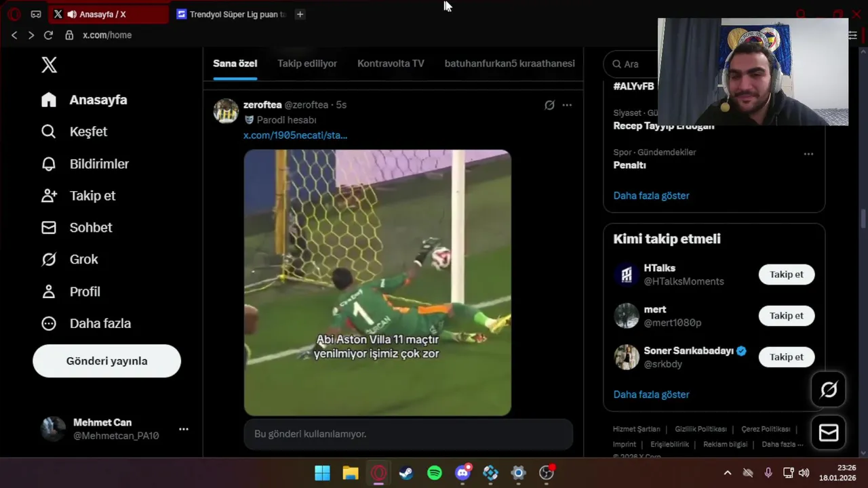Open the x.com/1905necati/sta... link
This screenshot has width=868, height=488.
295,135
